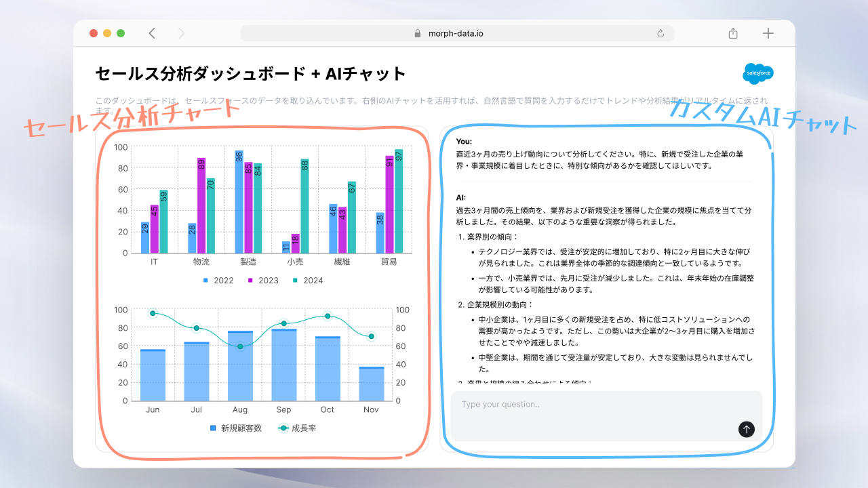Screen dimensions: 868x488
Task: Click the lock icon in the address bar
Action: [418, 33]
